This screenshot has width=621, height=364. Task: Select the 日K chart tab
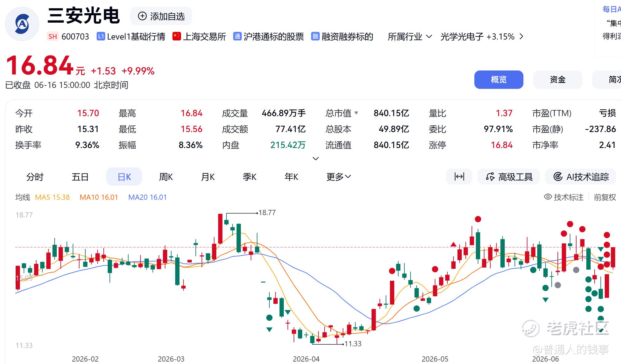coord(124,177)
